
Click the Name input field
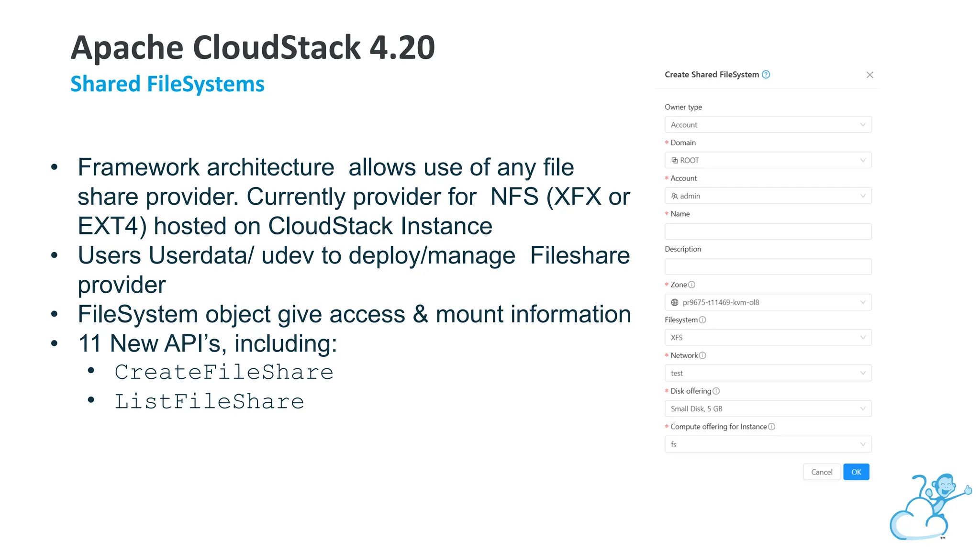(768, 231)
